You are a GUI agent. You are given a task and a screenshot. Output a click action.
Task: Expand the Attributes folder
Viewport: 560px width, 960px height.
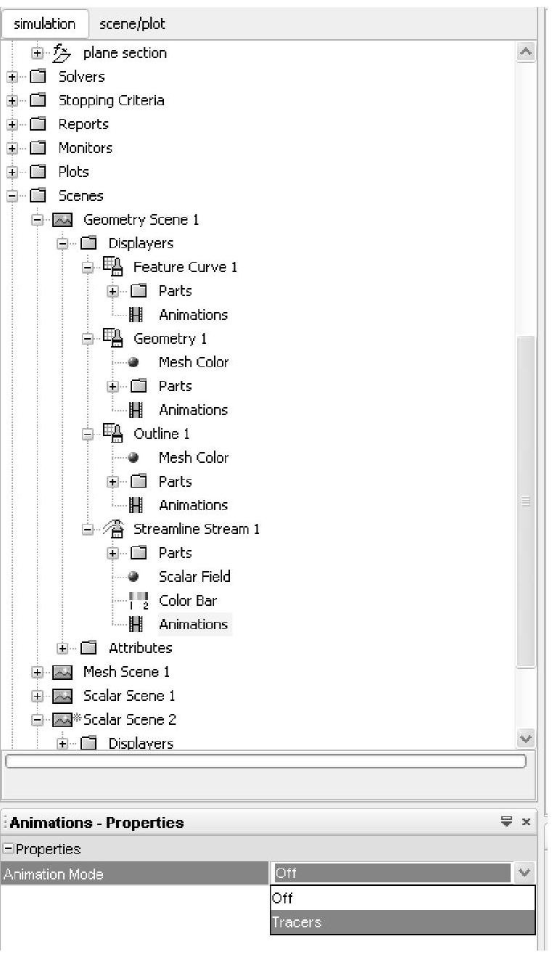pyautogui.click(x=63, y=648)
